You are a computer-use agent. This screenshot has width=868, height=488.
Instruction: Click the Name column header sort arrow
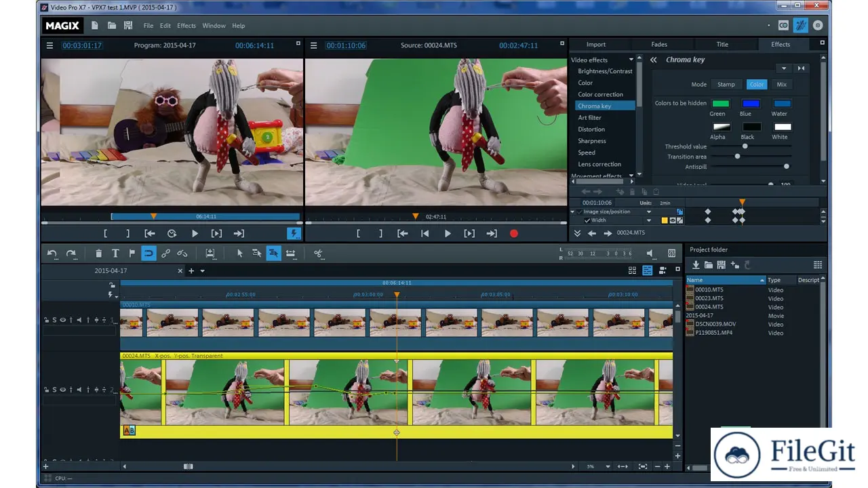pyautogui.click(x=762, y=280)
